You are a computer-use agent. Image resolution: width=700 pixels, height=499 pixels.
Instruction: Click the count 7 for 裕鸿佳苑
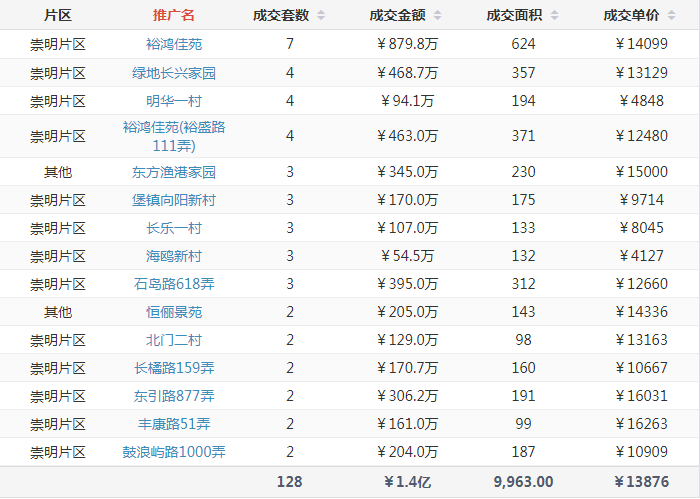point(290,44)
